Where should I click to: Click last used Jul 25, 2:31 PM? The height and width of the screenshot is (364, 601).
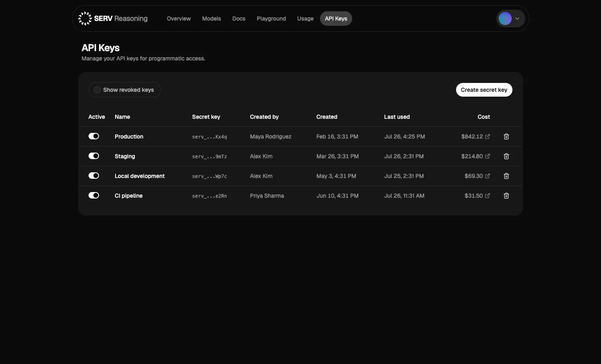click(404, 176)
